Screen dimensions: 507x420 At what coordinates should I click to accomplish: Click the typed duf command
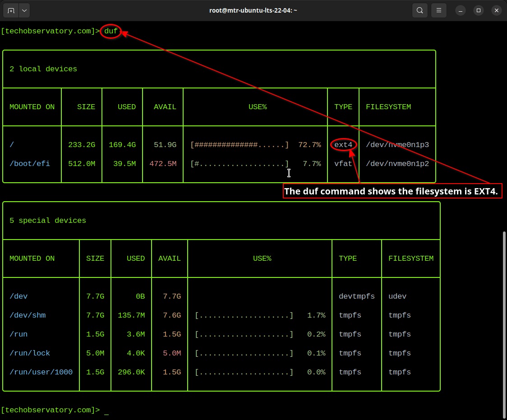pyautogui.click(x=111, y=31)
